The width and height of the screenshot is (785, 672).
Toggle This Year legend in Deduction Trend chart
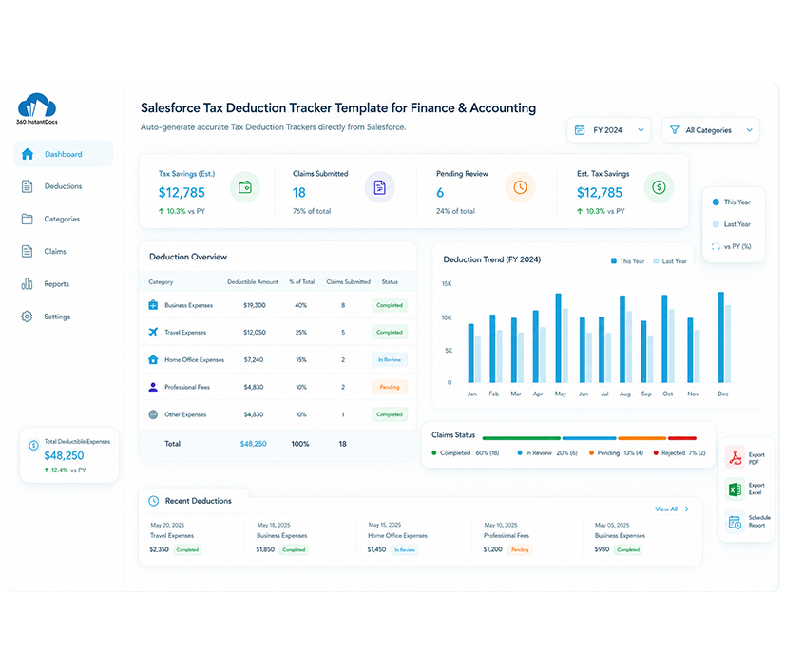(627, 261)
